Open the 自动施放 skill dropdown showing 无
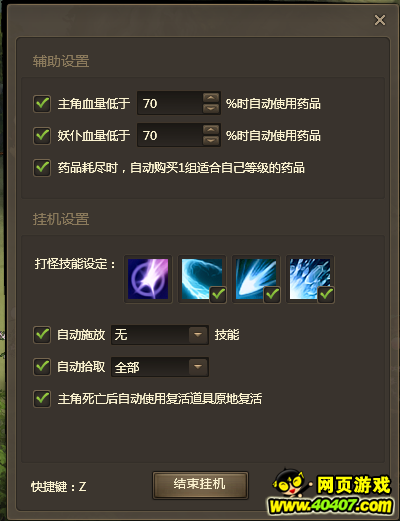Image resolution: width=400 pixels, height=521 pixels. pos(160,335)
